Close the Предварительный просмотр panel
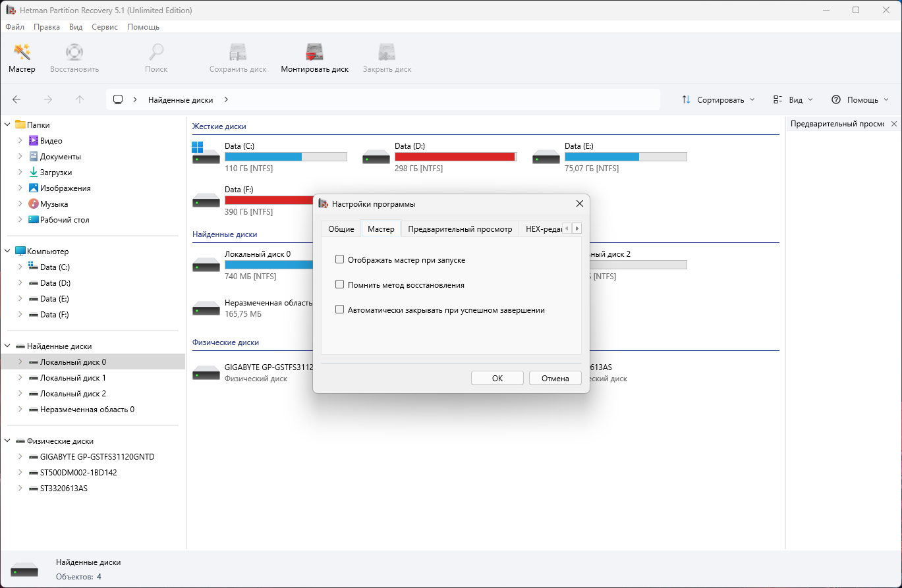The image size is (902, 588). click(894, 124)
